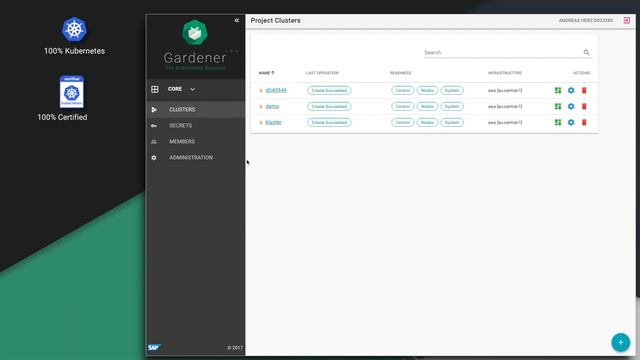Click the Secrets key icon

coord(154,126)
